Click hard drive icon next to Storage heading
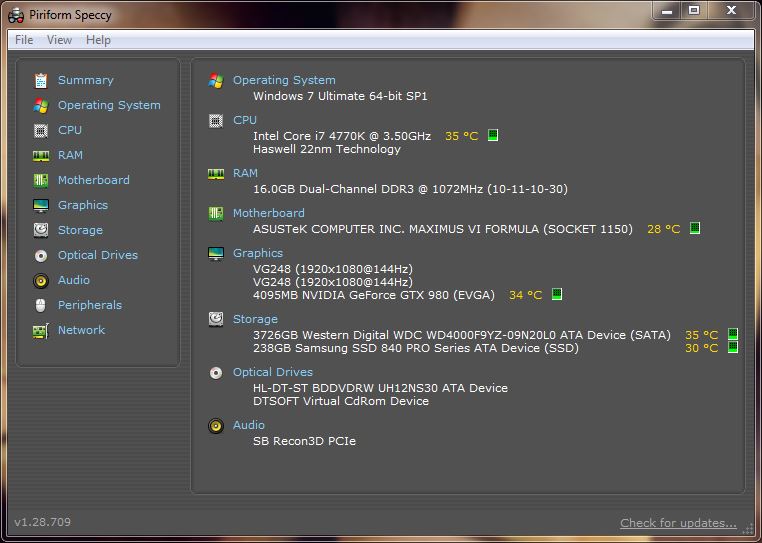The image size is (762, 543). point(216,319)
